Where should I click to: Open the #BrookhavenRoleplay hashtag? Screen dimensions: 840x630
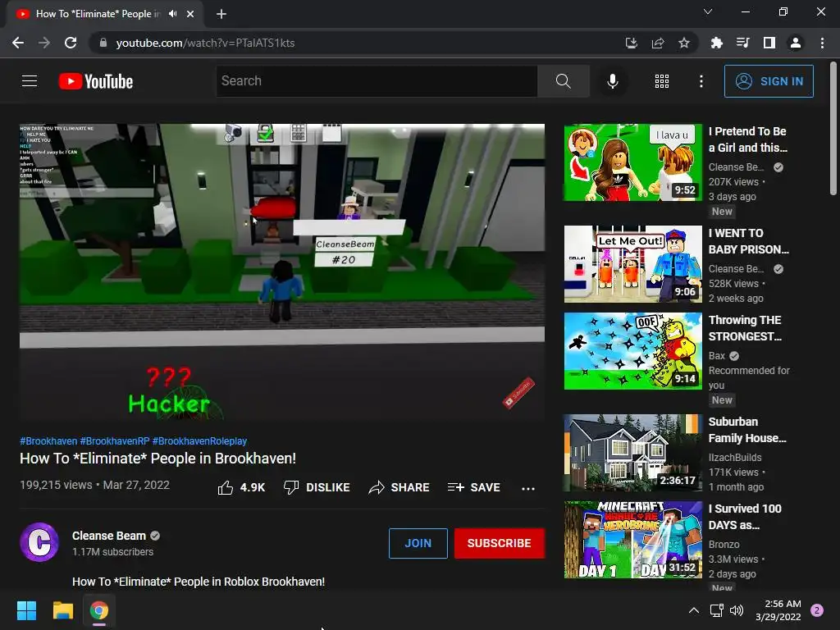(199, 441)
